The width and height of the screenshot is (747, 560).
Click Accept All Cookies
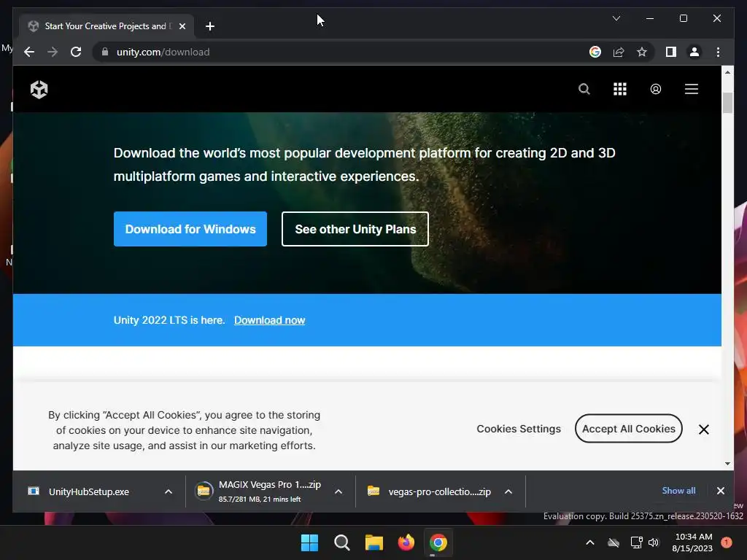628,429
